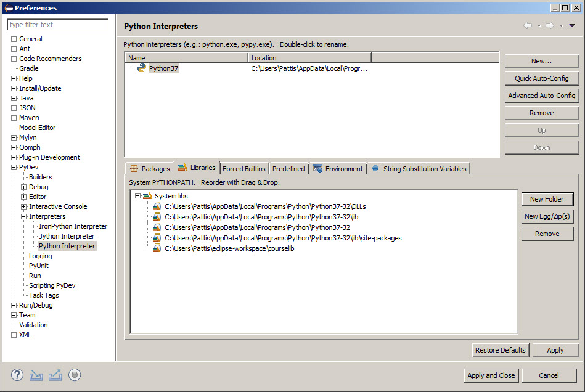585x392 pixels.
Task: Click the type filter text field
Action: pos(57,25)
